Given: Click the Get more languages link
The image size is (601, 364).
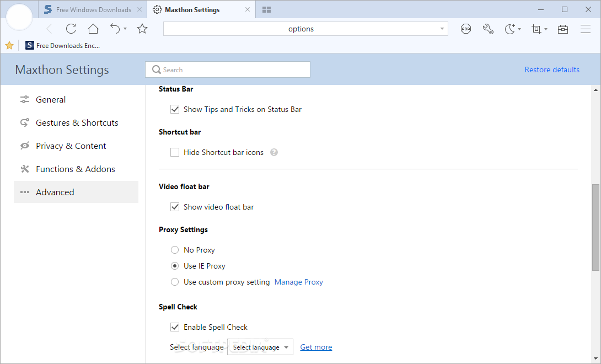Looking at the screenshot, I should tap(316, 347).
